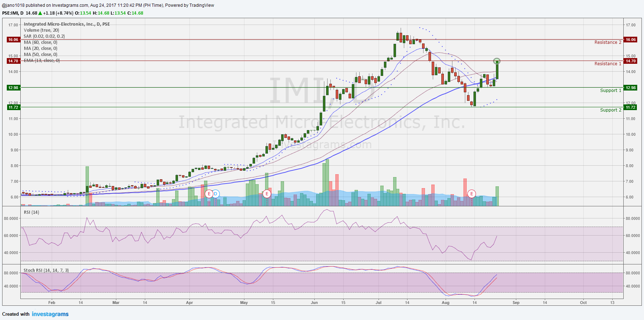Select the Volume (true, 20) legend
The height and width of the screenshot is (320, 644).
41,30
